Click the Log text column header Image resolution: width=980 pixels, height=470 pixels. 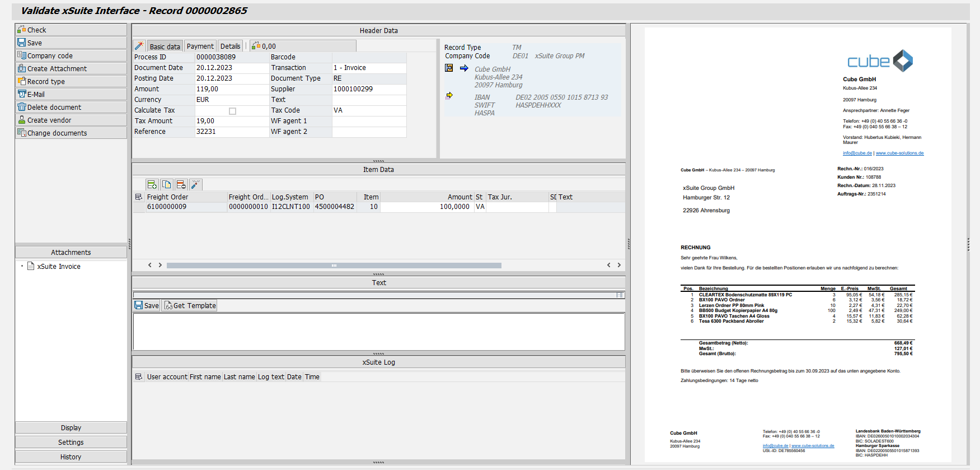pyautogui.click(x=271, y=377)
